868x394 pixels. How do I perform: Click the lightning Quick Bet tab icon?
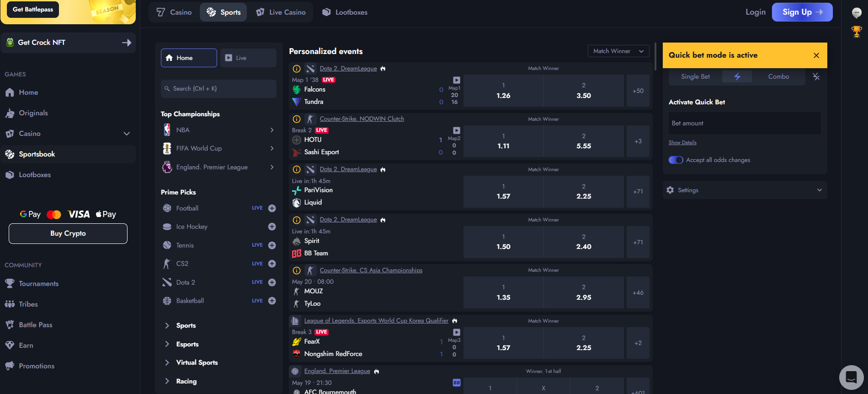(x=737, y=76)
